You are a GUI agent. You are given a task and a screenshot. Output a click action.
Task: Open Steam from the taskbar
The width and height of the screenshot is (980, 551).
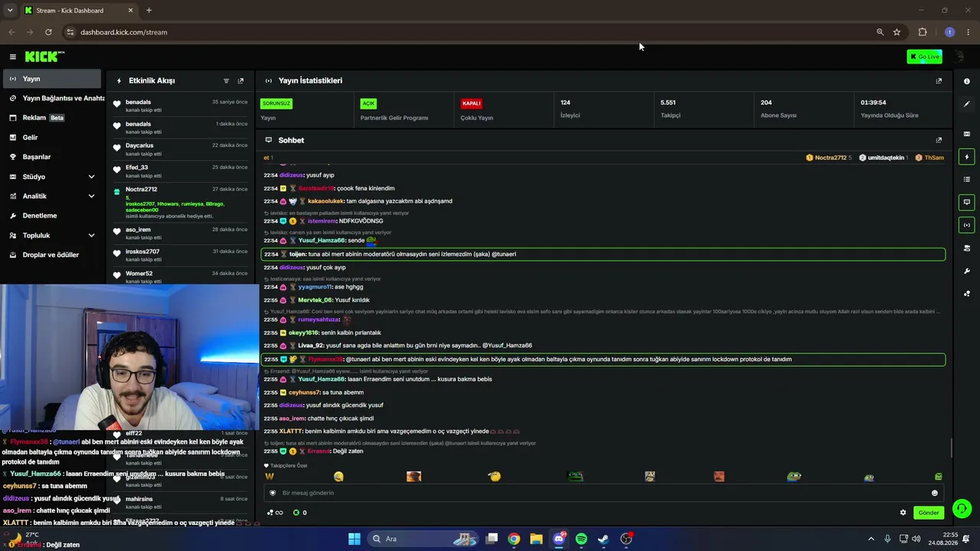pos(603,539)
